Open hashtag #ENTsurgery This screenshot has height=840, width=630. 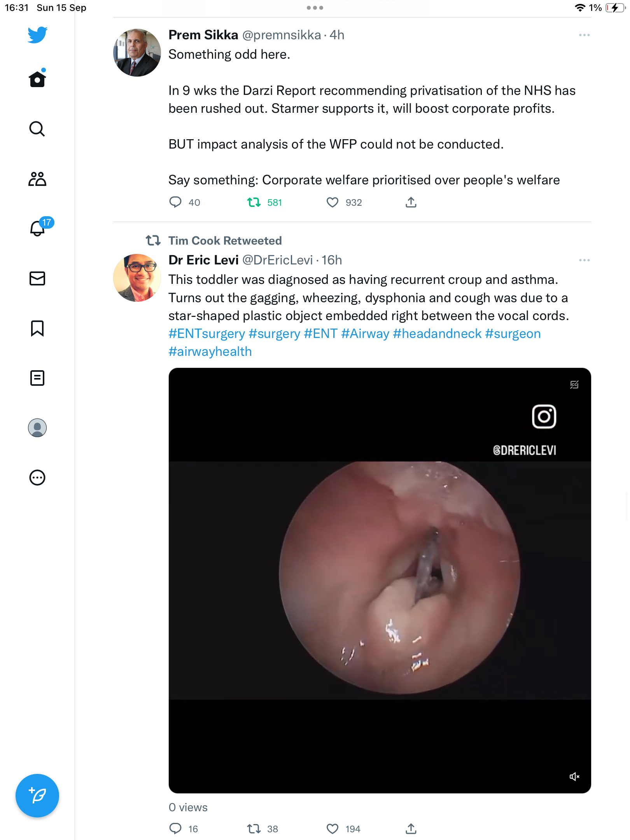coord(207,334)
